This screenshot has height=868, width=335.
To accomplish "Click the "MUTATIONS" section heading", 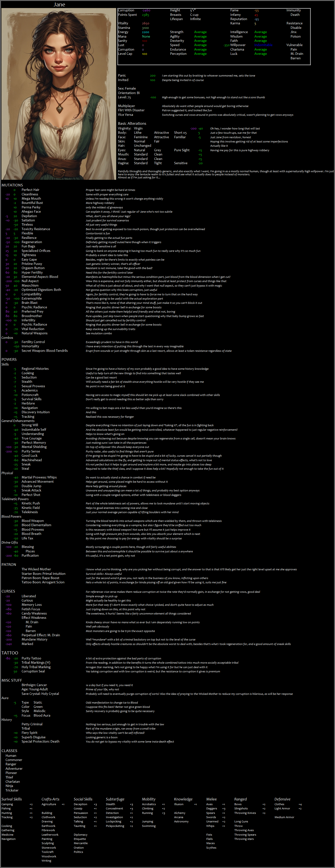I will point(12,185).
